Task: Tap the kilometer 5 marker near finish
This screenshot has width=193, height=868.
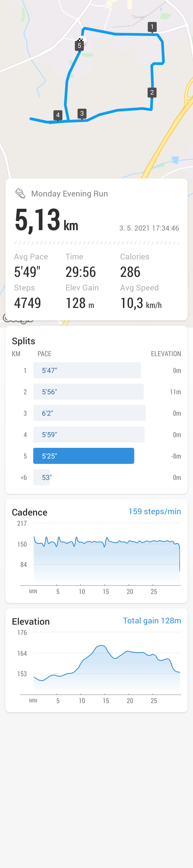Action: (x=79, y=46)
